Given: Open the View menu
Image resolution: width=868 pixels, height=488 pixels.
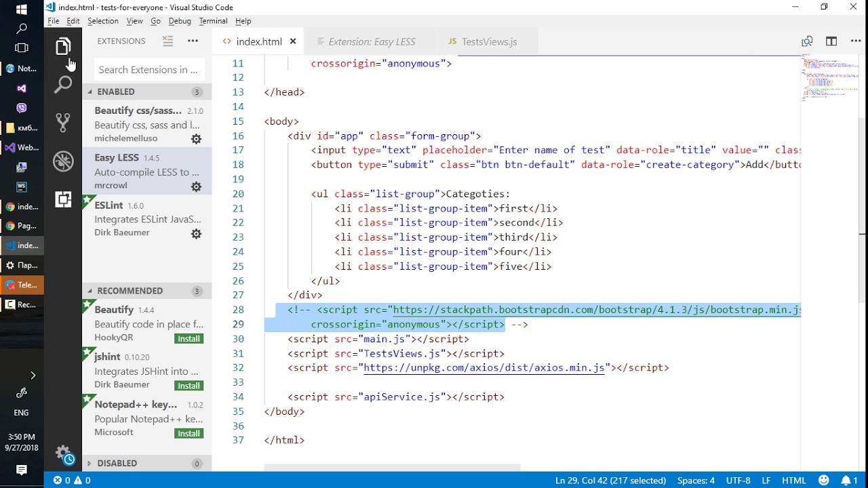Looking at the screenshot, I should click(134, 21).
